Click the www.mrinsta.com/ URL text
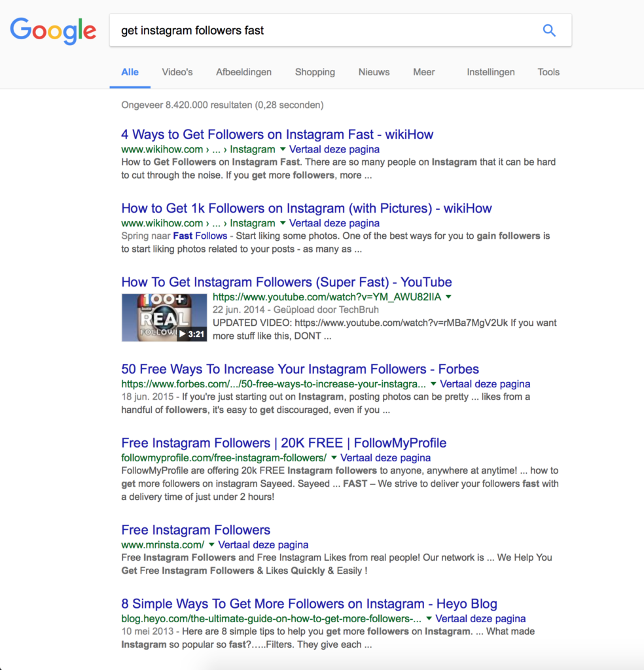Viewport: 644px width, 670px height. [163, 545]
